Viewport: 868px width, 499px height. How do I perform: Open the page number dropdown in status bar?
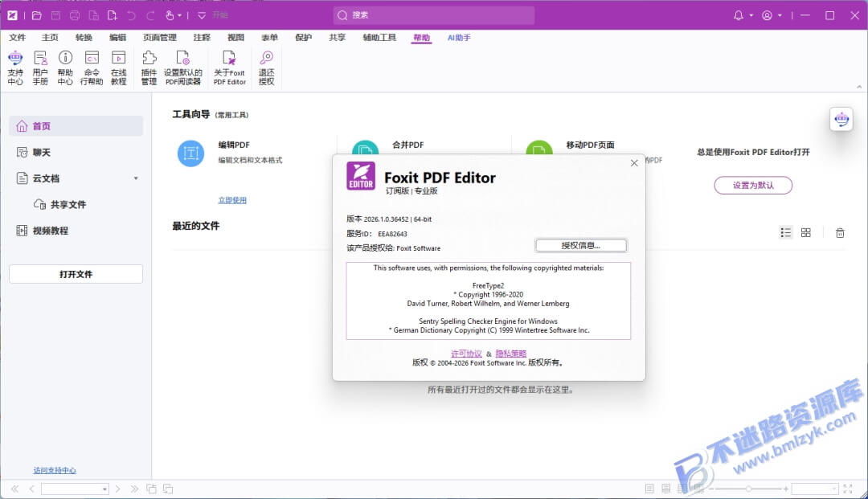point(104,489)
